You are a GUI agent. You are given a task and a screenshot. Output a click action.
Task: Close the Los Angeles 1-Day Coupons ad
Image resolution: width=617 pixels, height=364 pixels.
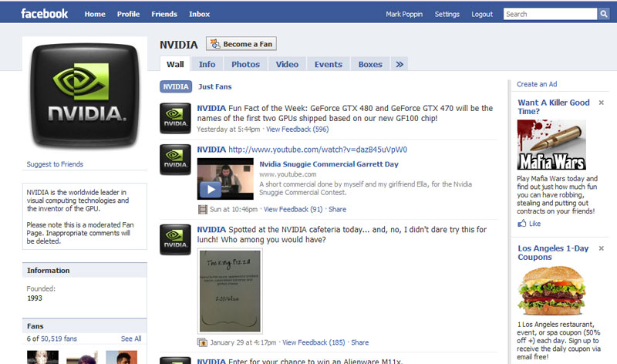[602, 248]
